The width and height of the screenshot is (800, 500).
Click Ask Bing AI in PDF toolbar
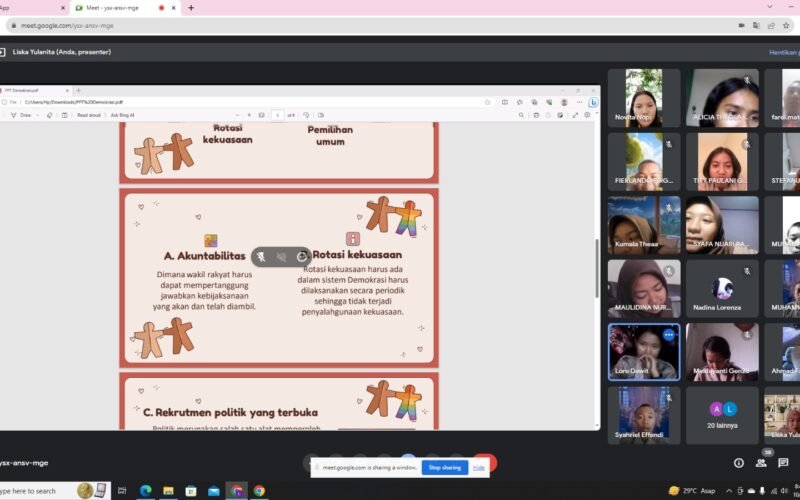(122, 115)
